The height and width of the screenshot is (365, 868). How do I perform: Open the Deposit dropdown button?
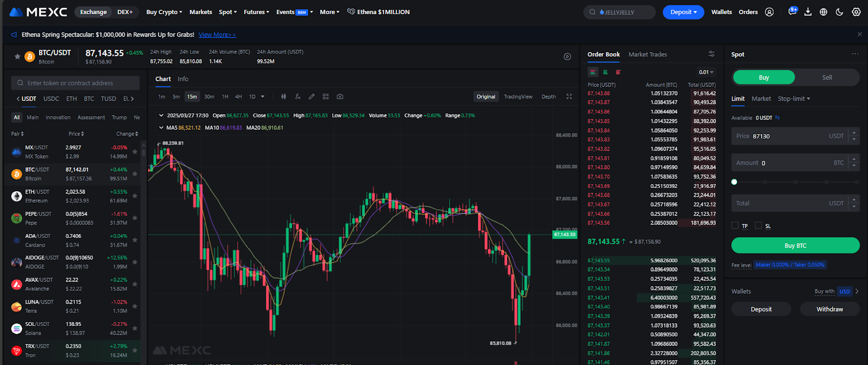(x=684, y=12)
